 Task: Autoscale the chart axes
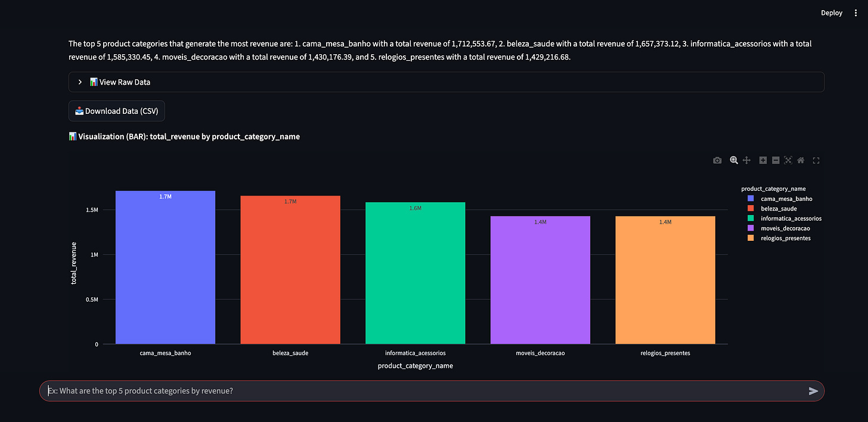pos(788,160)
